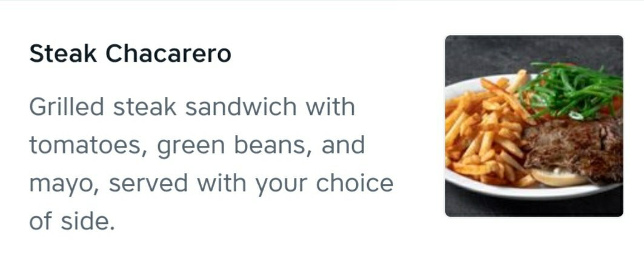Tap the 'of side.' final description line

71,222
